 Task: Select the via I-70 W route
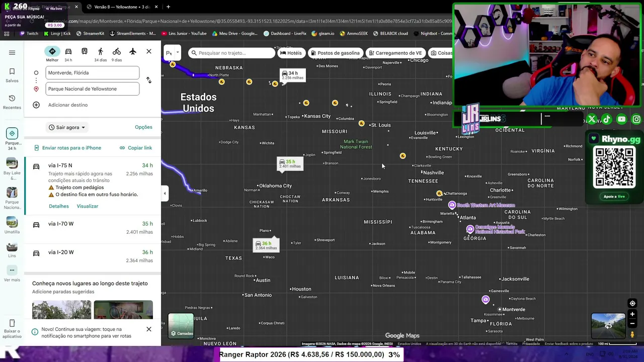(x=93, y=228)
